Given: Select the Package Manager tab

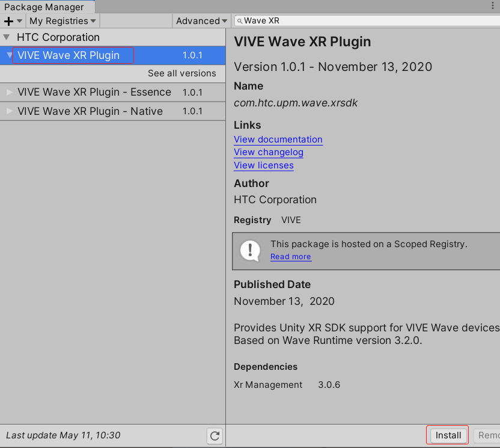Looking at the screenshot, I should point(44,7).
